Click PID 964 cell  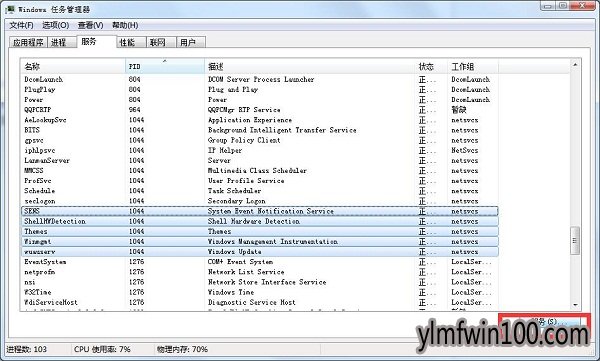(134, 110)
